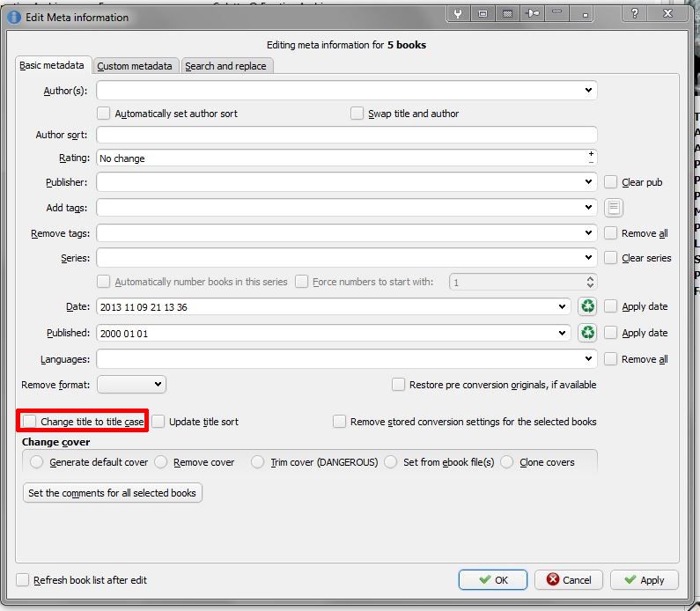Click the Rating stepper control
The height and width of the screenshot is (611, 700).
click(591, 158)
